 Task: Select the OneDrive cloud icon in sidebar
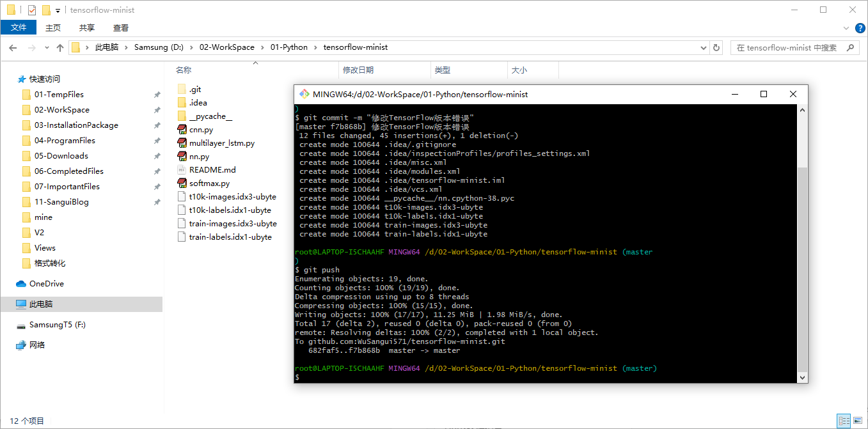[x=21, y=284]
